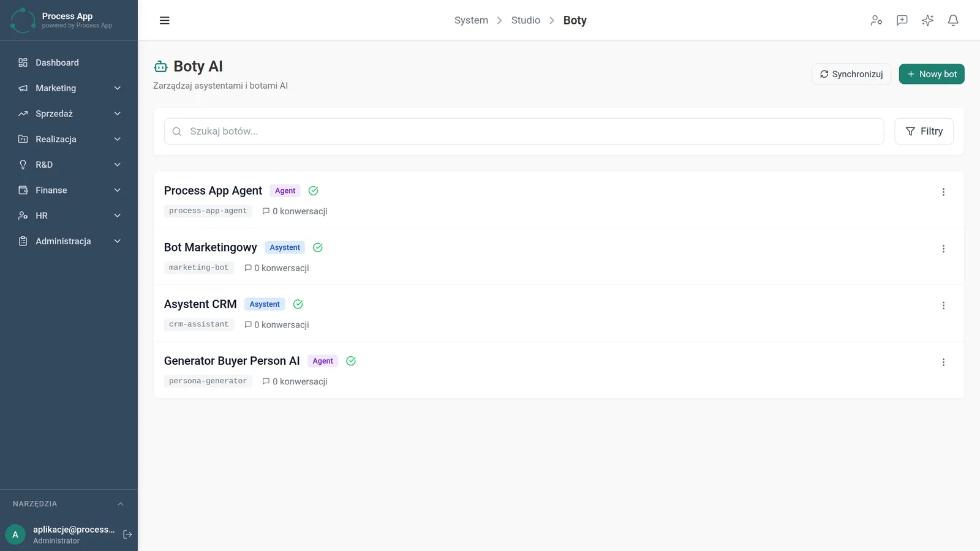Image resolution: width=980 pixels, height=551 pixels.
Task: Expand the R&D menu chevron
Action: 117,165
